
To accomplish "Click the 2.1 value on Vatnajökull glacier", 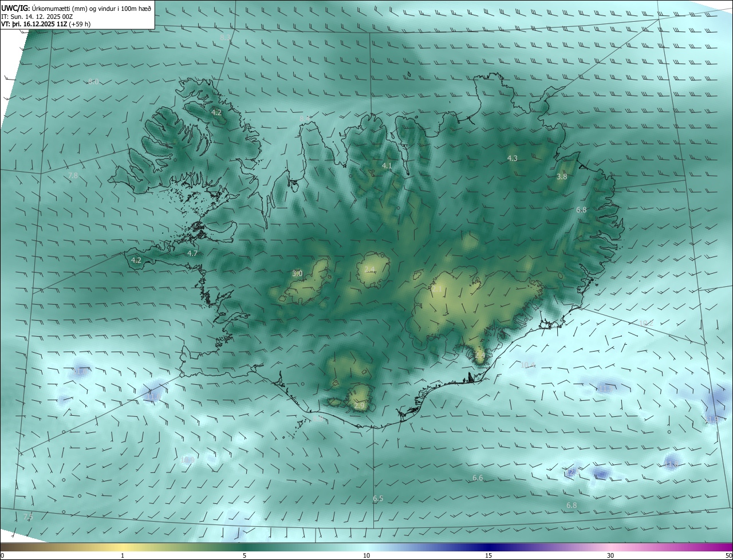I will (437, 290).
